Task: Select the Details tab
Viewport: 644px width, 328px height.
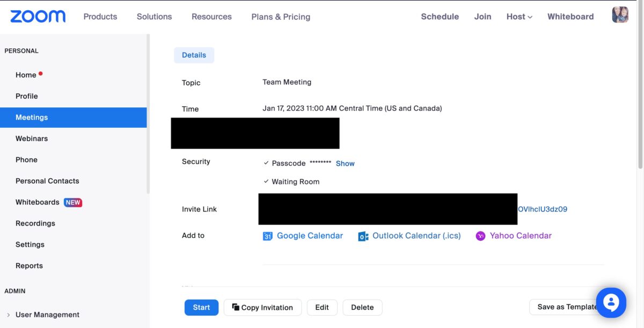Action: [194, 55]
